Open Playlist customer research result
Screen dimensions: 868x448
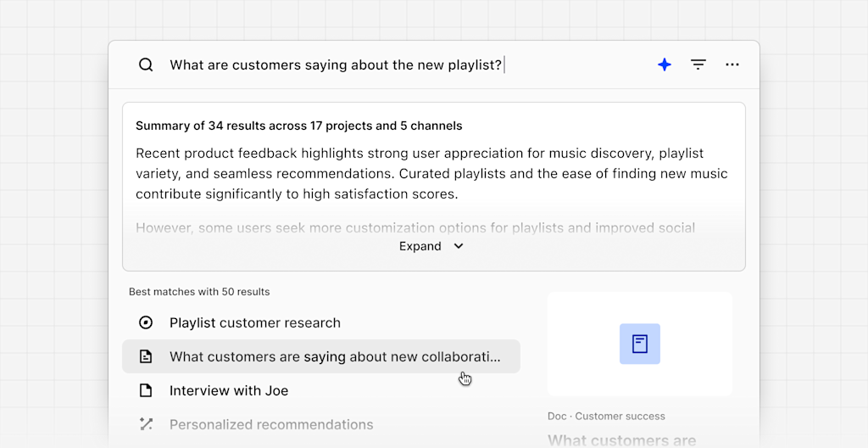(321, 322)
